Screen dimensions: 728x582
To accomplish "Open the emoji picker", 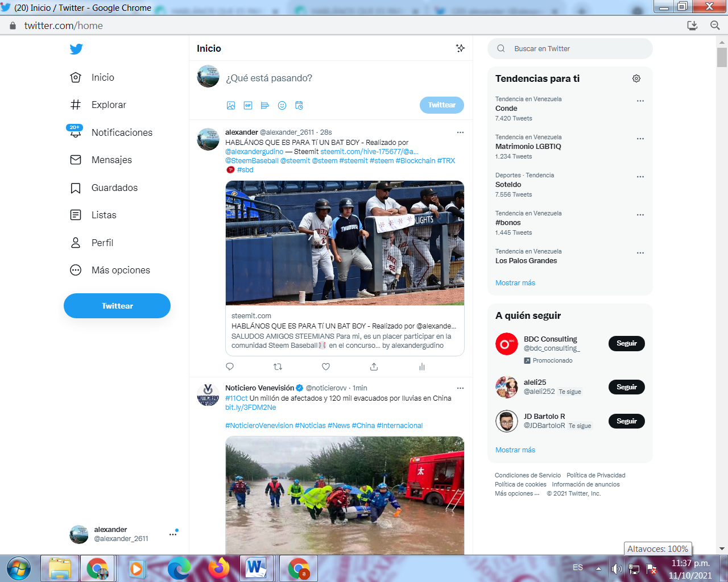I will [282, 105].
